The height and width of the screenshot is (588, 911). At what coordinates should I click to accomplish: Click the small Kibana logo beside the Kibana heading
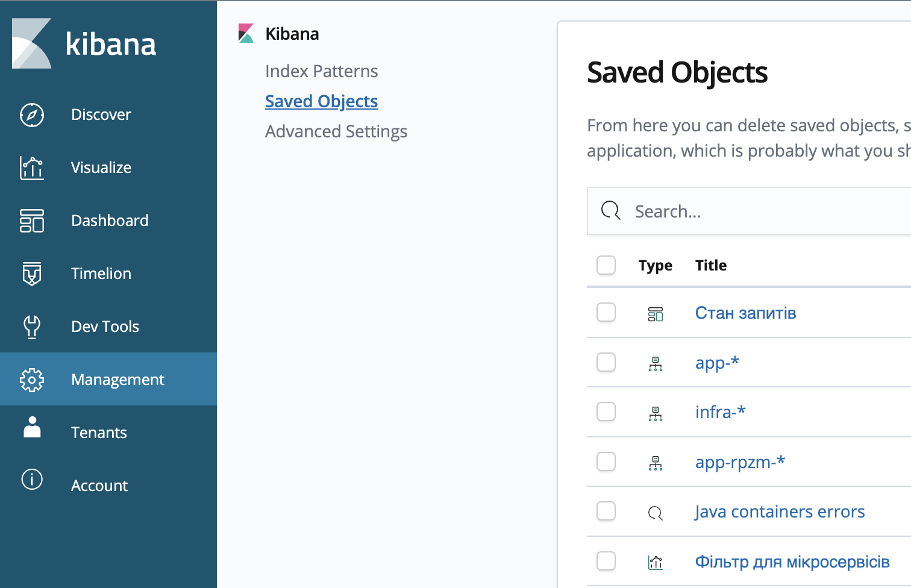(246, 33)
